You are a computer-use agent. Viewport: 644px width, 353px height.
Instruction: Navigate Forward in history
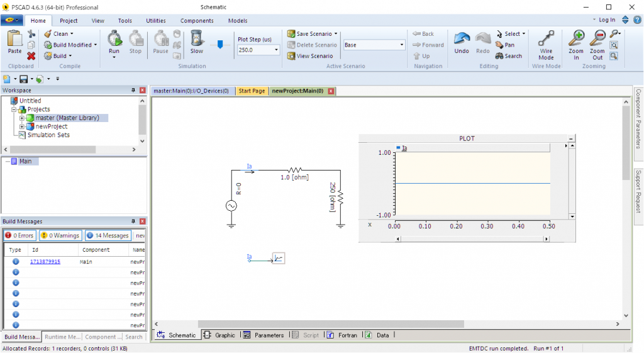pos(428,45)
